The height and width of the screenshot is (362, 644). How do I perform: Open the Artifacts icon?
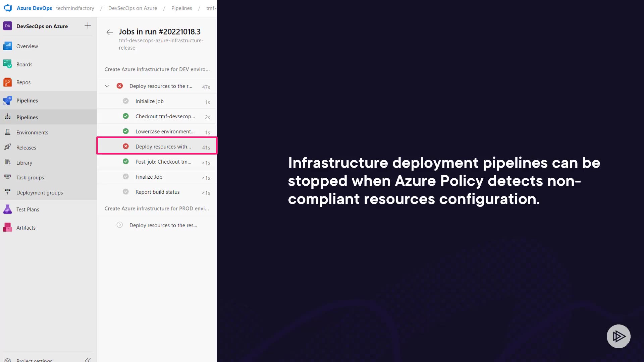click(x=7, y=227)
